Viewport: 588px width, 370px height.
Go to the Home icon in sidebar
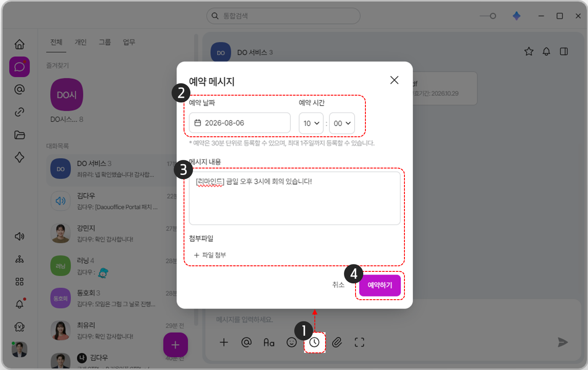[19, 44]
